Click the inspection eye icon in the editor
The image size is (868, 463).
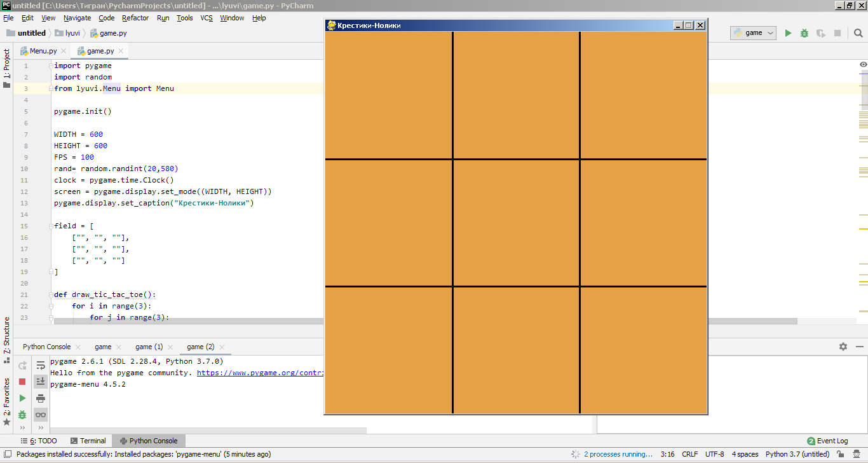click(x=863, y=65)
